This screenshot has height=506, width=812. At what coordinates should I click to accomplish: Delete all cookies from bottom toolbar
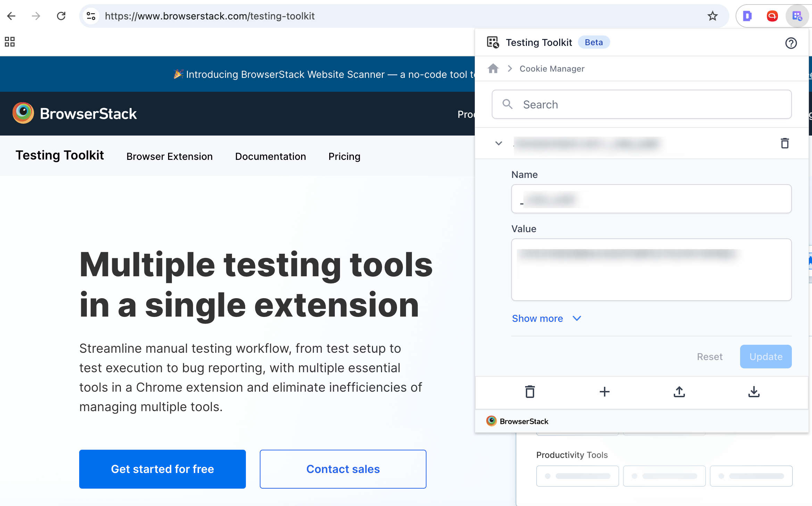coord(530,392)
